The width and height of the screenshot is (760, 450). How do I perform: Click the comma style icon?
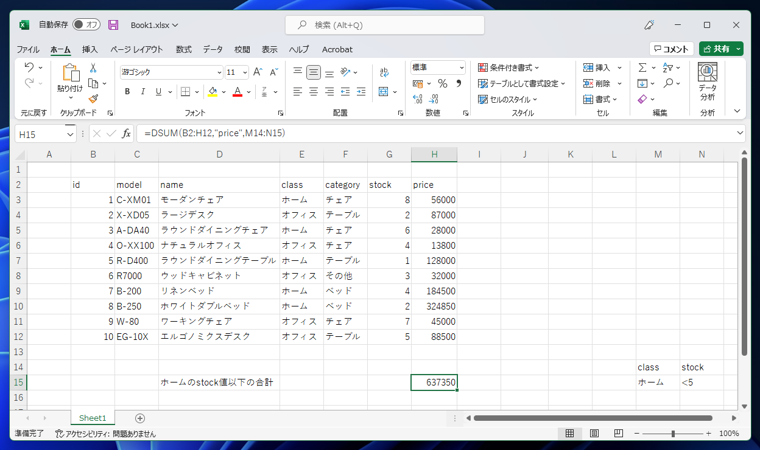[x=458, y=83]
